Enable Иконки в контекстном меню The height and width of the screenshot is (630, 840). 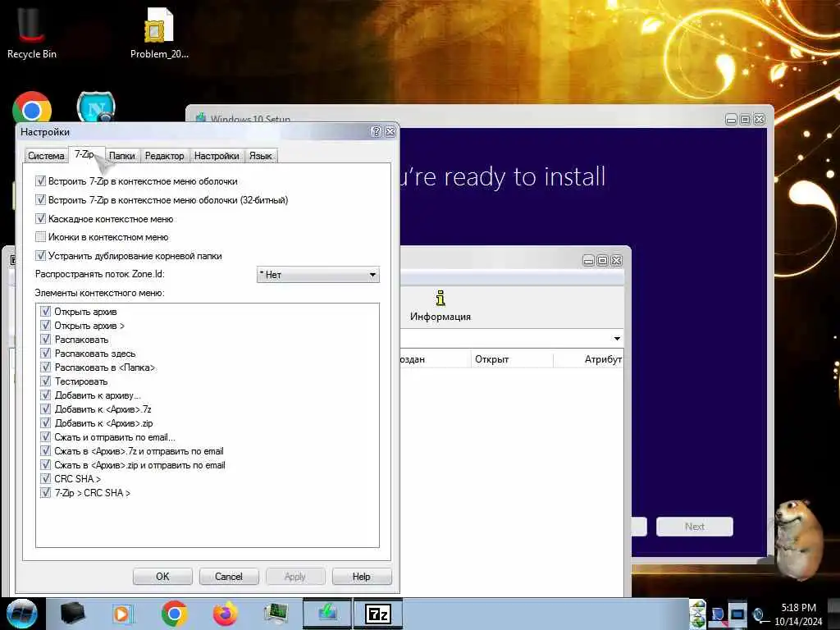click(x=40, y=237)
